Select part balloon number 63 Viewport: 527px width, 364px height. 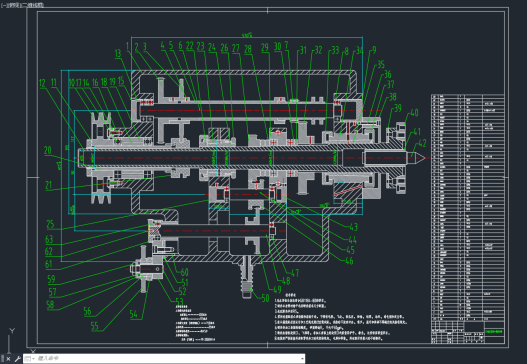tap(49, 239)
